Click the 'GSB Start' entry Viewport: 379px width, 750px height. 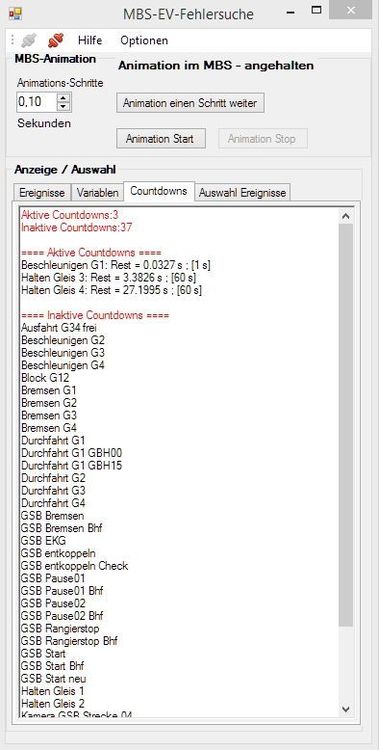pos(44,653)
